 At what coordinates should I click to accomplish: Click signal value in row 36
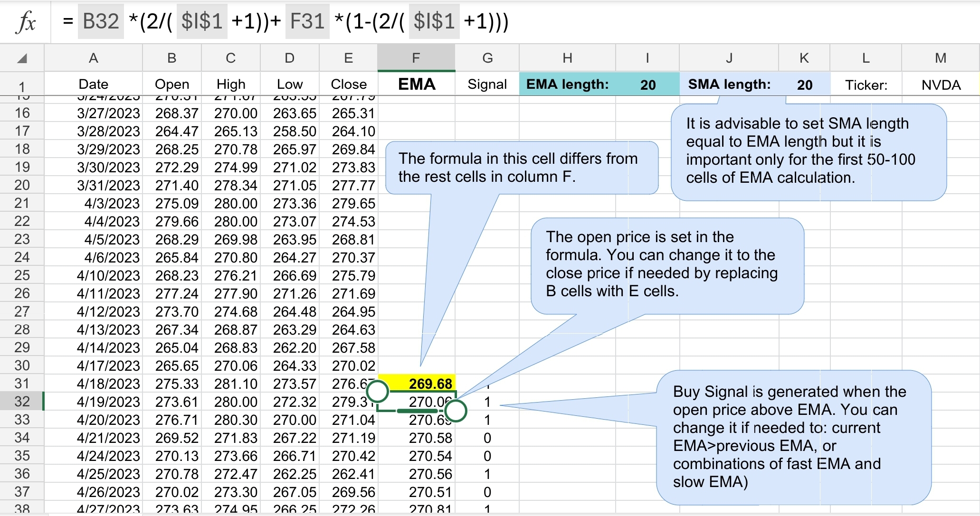[487, 474]
